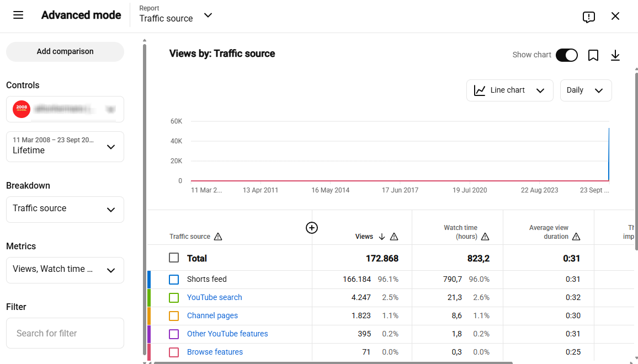Image resolution: width=638 pixels, height=364 pixels.
Task: Click the Search for filter field
Action: 65,333
